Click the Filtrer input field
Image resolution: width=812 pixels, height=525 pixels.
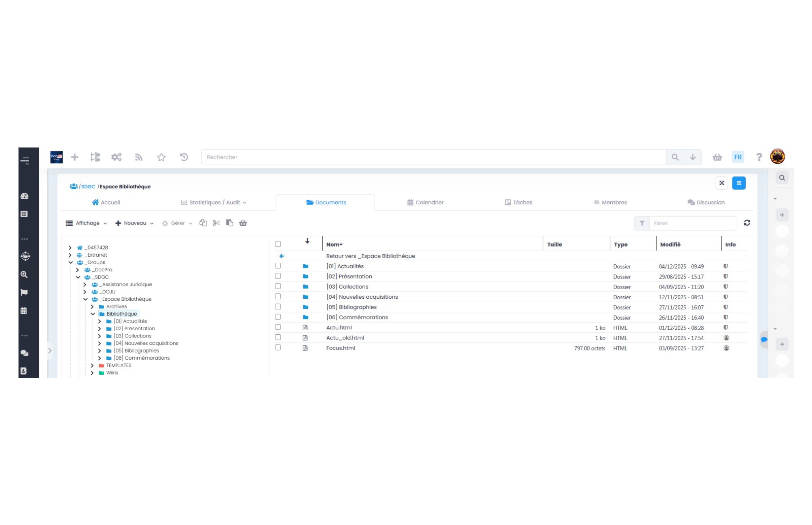click(x=693, y=223)
